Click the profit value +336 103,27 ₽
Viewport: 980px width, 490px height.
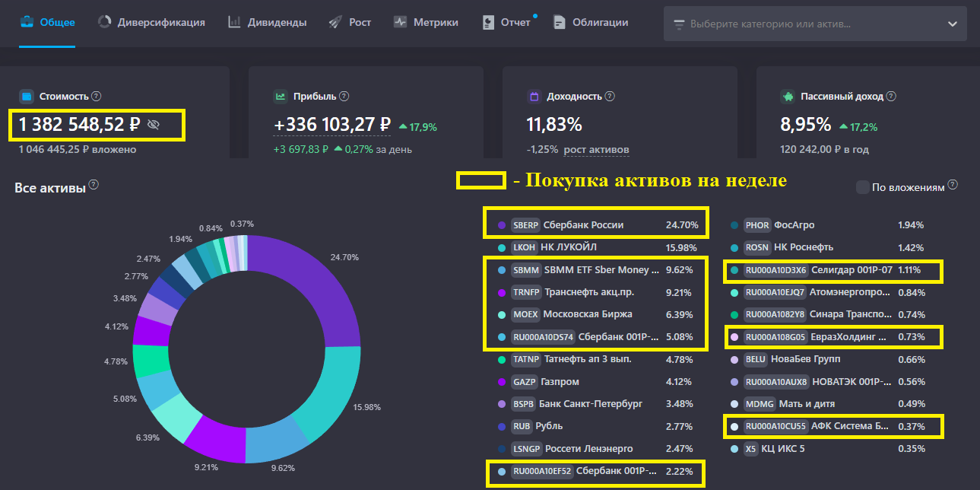[332, 125]
